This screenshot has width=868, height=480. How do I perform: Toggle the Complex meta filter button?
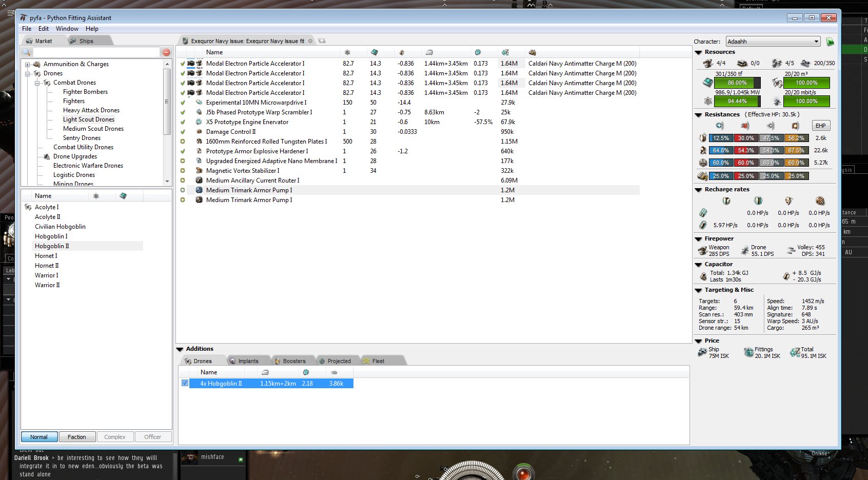tap(115, 437)
